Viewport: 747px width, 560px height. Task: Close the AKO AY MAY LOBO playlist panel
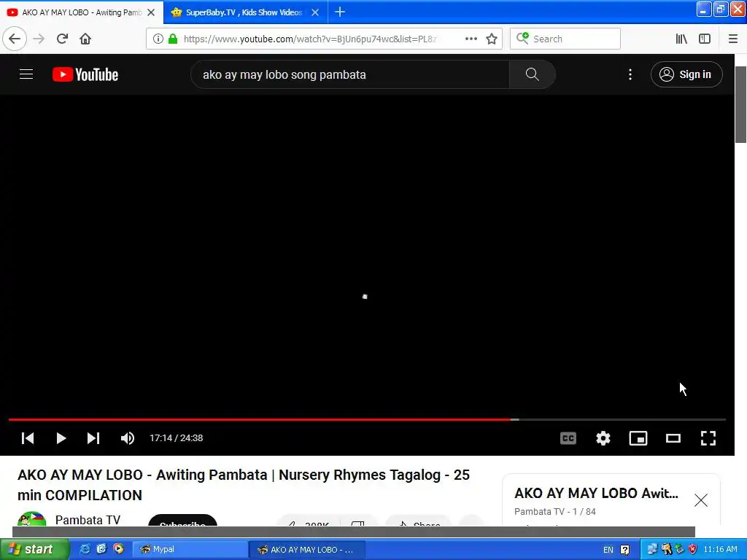tap(701, 500)
